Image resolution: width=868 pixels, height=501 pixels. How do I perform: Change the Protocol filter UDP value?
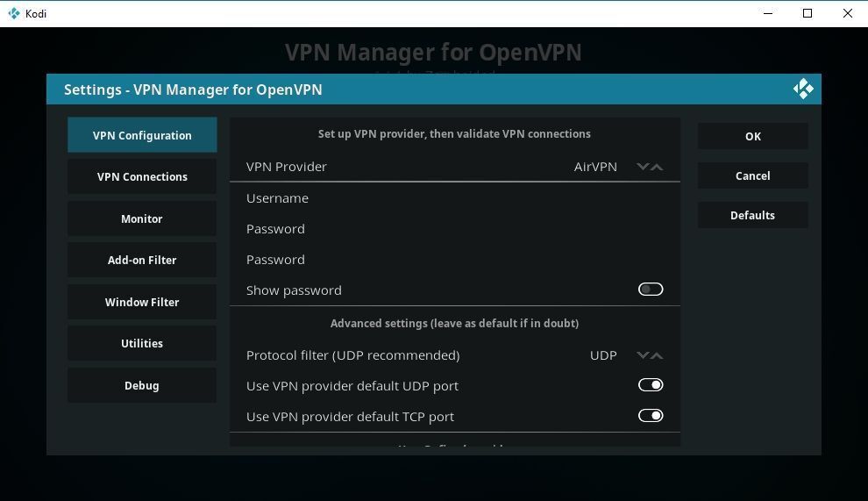tap(603, 355)
